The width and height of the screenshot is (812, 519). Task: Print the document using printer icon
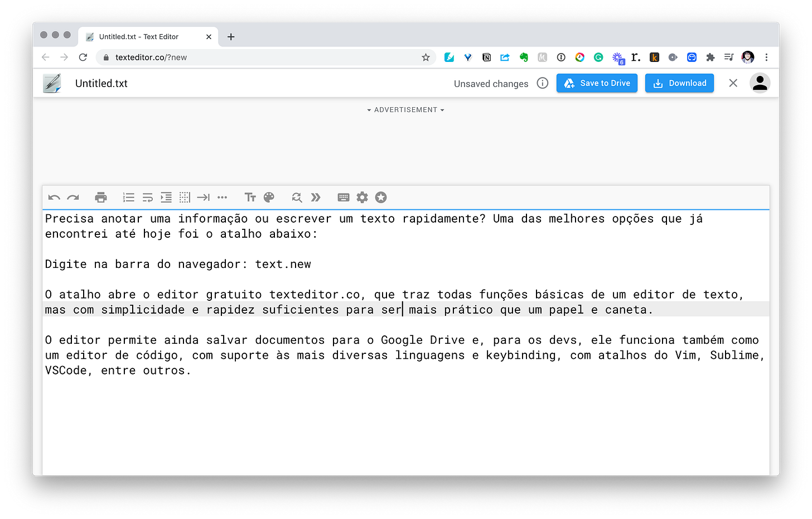[x=101, y=198]
